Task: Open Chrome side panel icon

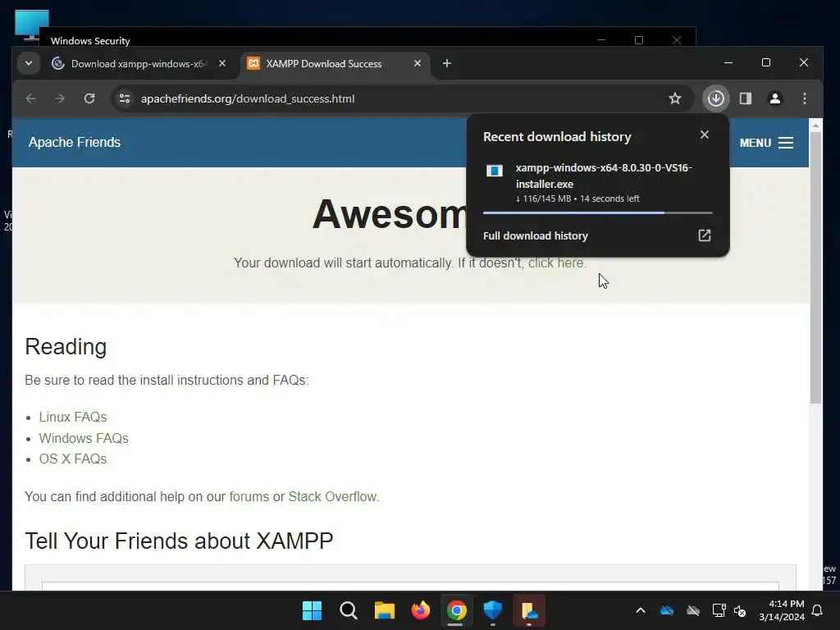Action: pyautogui.click(x=746, y=98)
